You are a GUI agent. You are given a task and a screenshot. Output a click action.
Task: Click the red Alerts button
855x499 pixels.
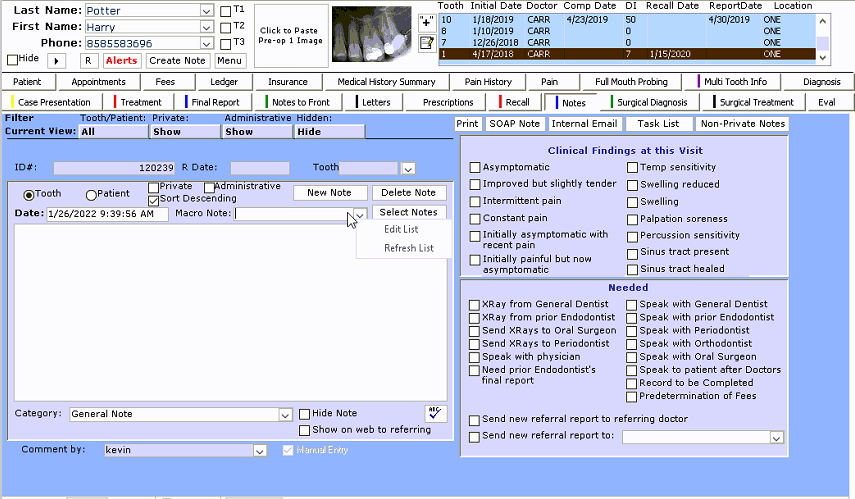coord(121,61)
